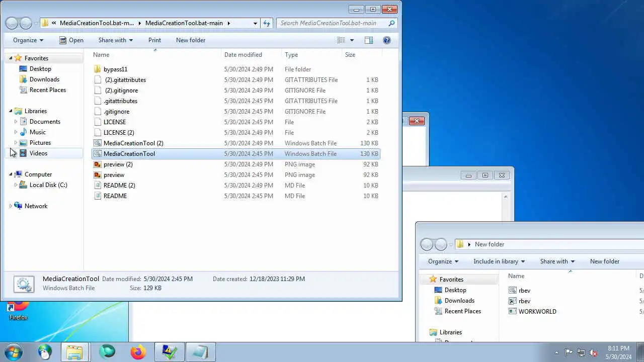Collapse the Libraries tree node
The height and width of the screenshot is (362, 644).
11,111
